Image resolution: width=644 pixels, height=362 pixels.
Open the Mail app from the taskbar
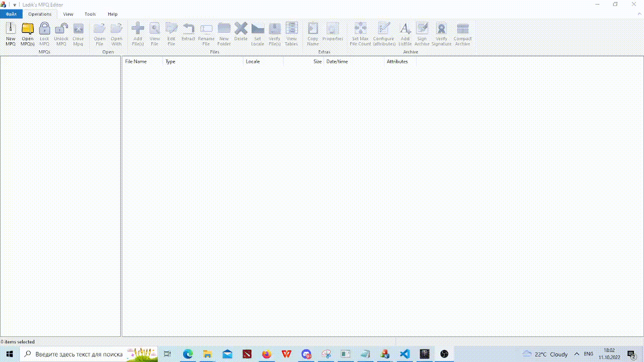tap(227, 354)
